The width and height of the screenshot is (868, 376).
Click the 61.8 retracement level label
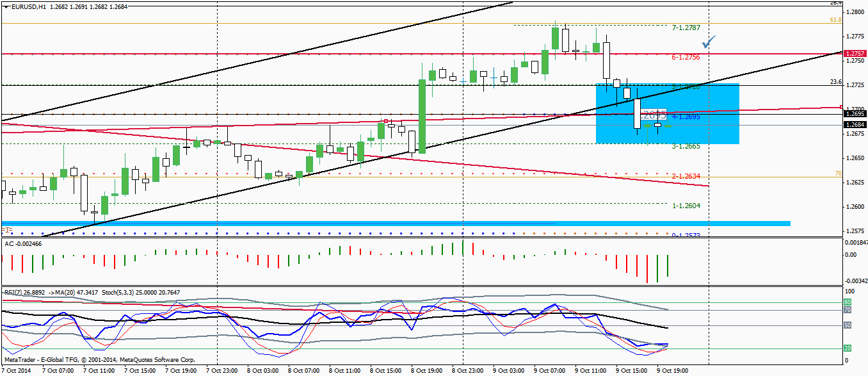(835, 20)
